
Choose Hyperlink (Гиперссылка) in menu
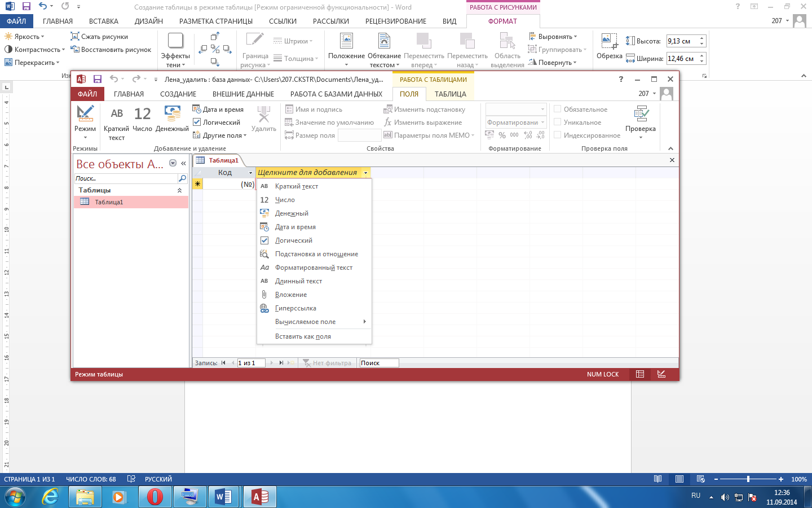[314, 308]
